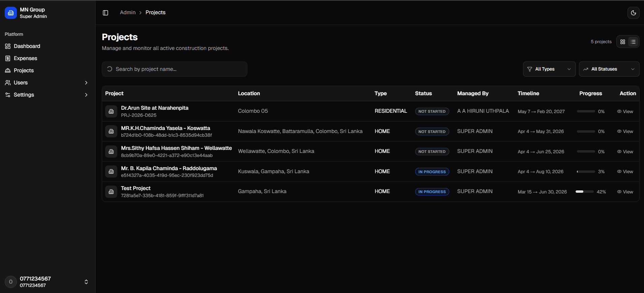Click the Mar 15 → Jun 30, 2026 timeline
This screenshot has width=644, height=293.
click(x=542, y=192)
